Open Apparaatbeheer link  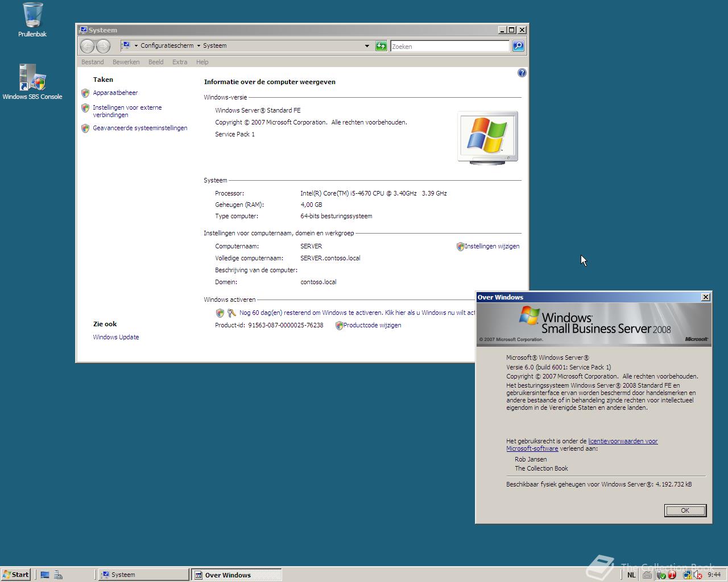[x=115, y=93]
